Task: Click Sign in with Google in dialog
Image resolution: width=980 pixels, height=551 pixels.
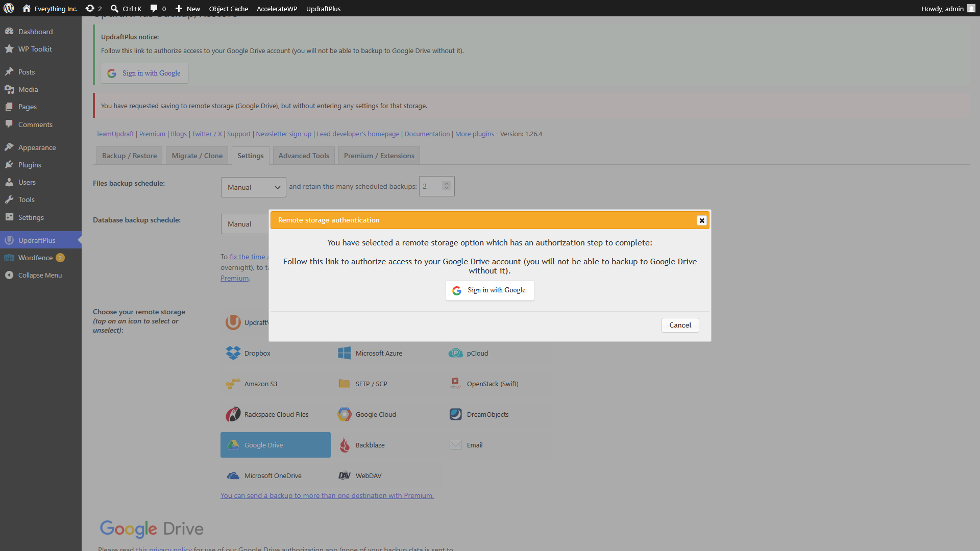Action: 490,290
